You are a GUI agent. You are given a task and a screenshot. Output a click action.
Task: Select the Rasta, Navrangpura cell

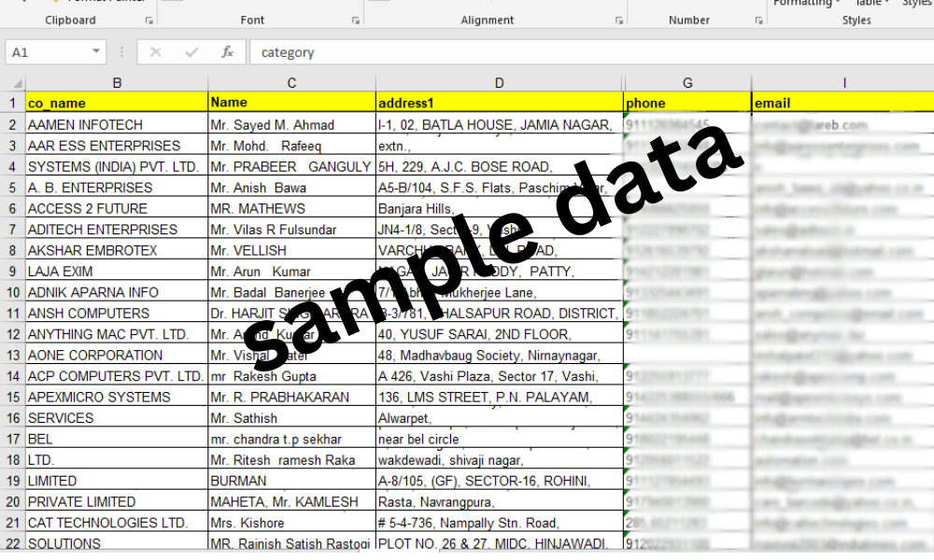coord(499,502)
